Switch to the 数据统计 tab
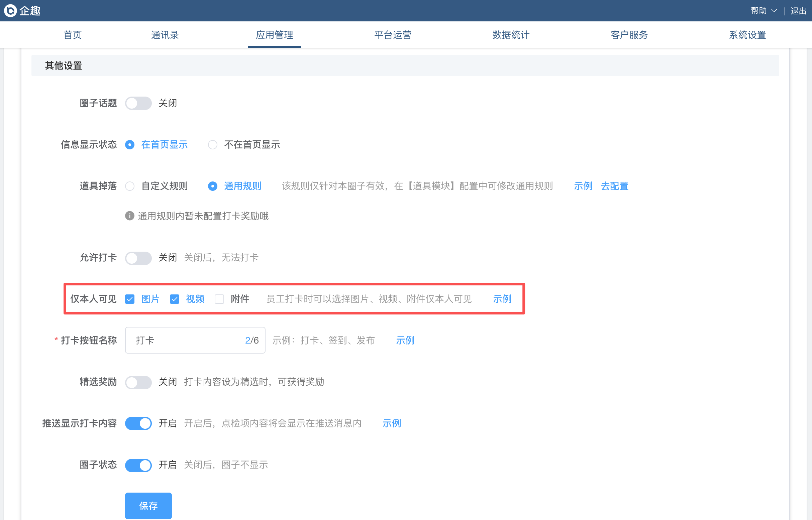This screenshot has height=520, width=812. coord(511,35)
